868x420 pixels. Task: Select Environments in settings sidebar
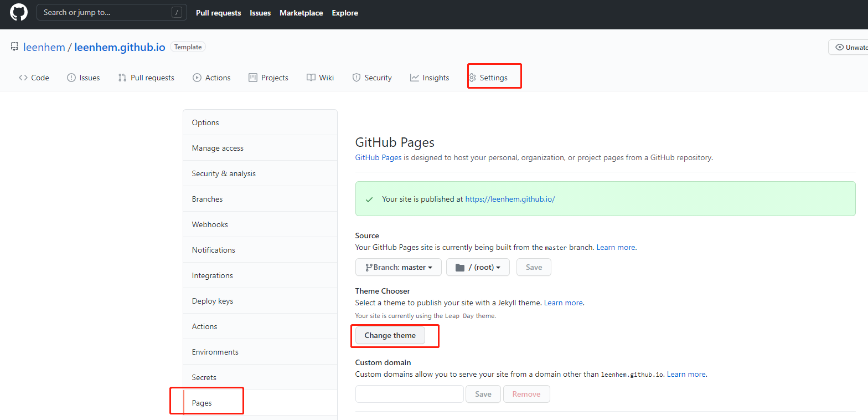point(260,352)
